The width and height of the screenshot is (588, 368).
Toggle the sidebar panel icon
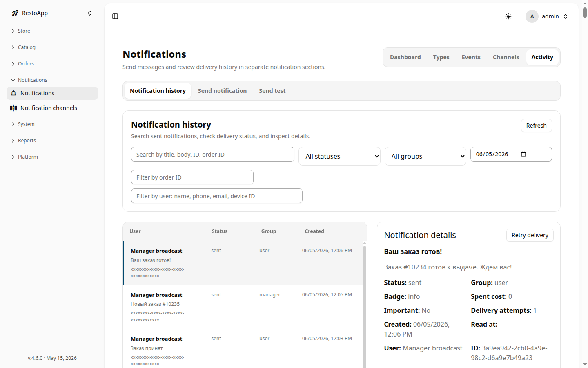(115, 16)
